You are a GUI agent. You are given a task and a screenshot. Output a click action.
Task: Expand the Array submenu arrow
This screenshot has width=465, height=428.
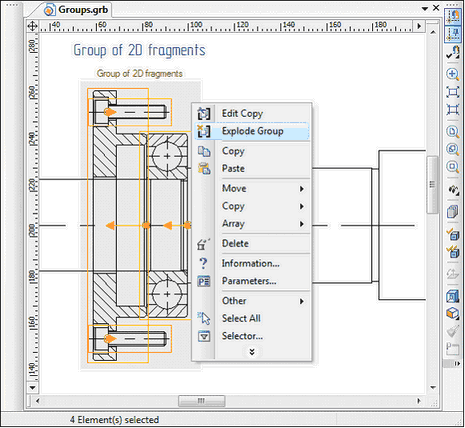pos(302,224)
